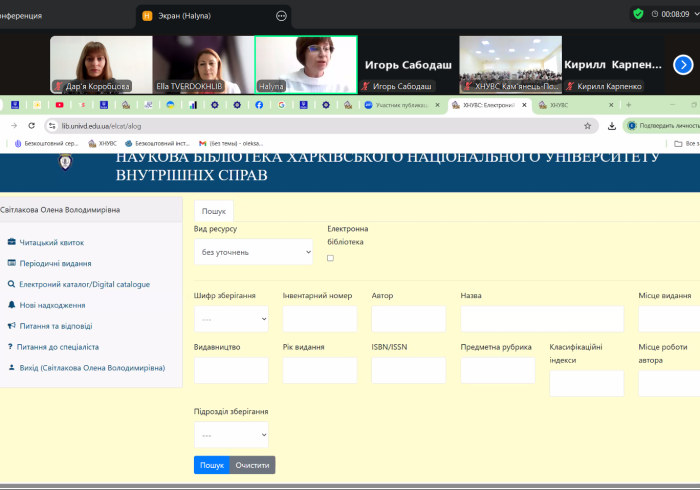700x490 pixels.
Task: Click the briefcase icon beside Читацький квиток
Action: [x=11, y=242]
